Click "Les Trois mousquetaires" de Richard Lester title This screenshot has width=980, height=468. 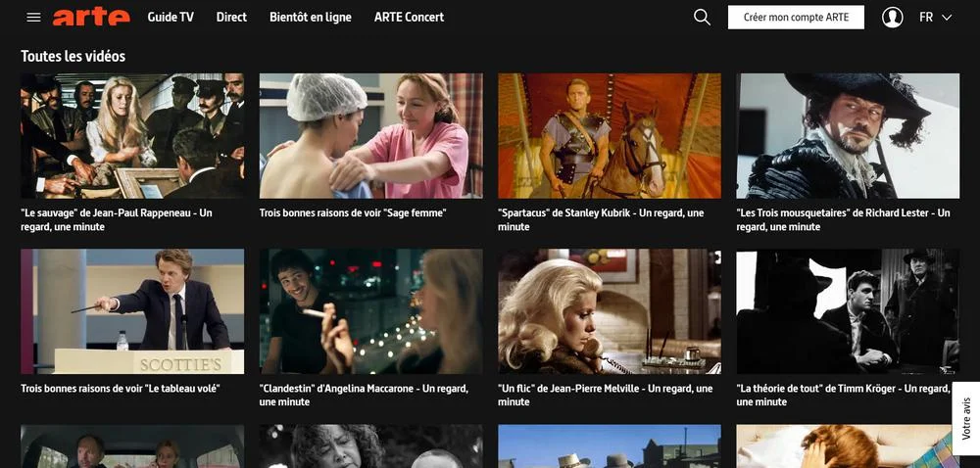[x=843, y=219]
